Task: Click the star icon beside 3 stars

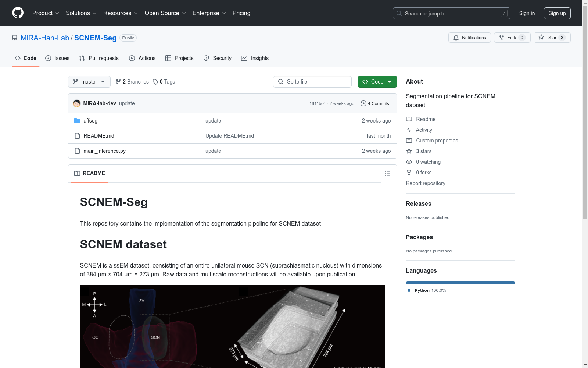Action: pos(409,151)
